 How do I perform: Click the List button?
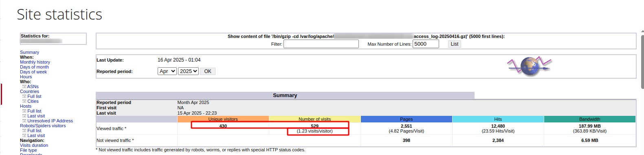[455, 44]
